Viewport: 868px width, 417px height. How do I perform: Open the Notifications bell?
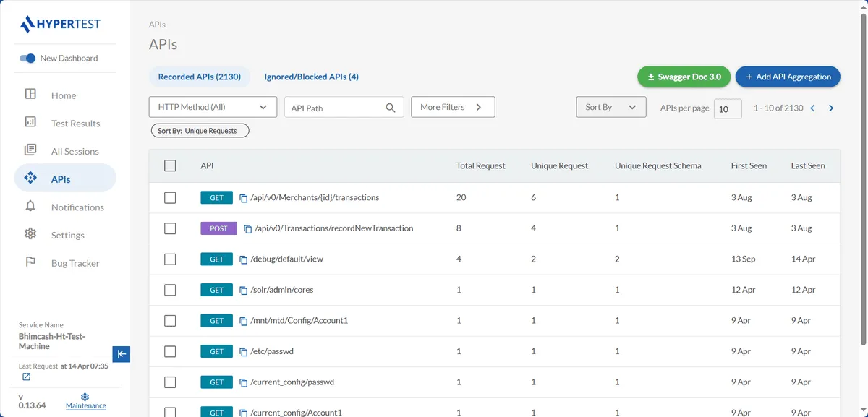[x=30, y=207]
